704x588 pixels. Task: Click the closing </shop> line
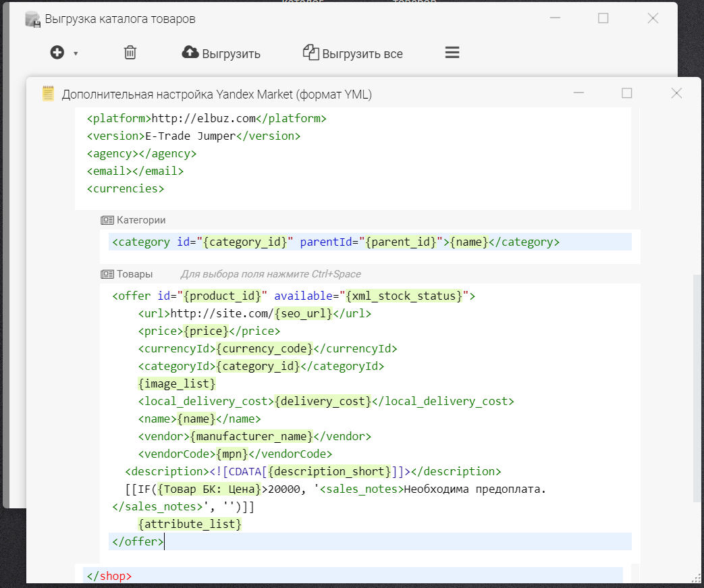pyautogui.click(x=353, y=575)
